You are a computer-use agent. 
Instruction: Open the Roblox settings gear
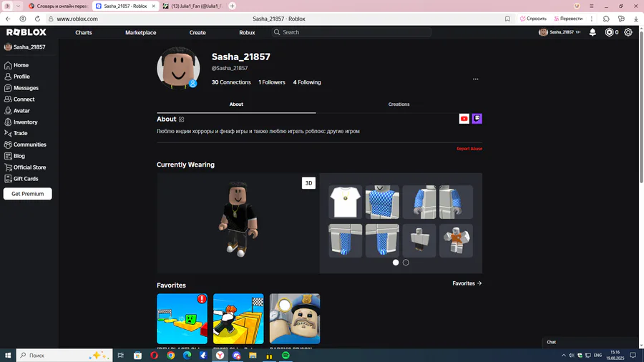point(628,32)
